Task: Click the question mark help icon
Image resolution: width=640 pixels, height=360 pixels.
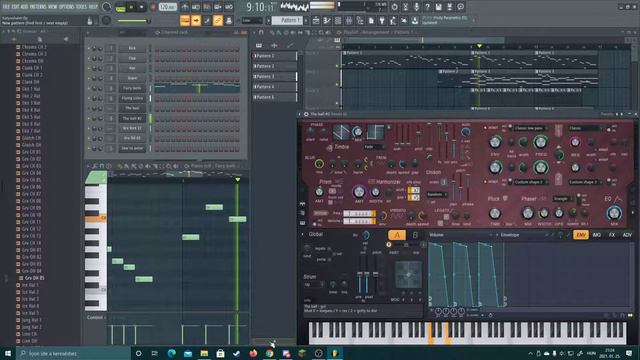Action: pyautogui.click(x=427, y=7)
